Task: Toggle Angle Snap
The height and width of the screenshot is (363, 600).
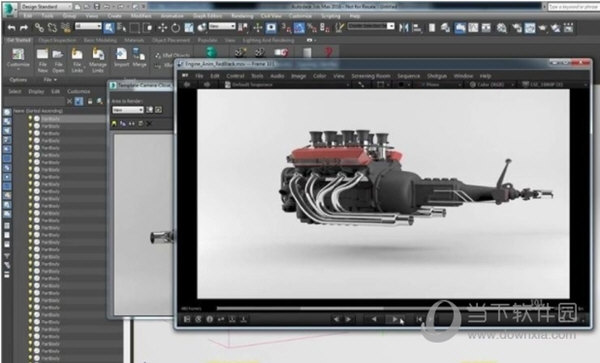Action: pyautogui.click(x=299, y=28)
